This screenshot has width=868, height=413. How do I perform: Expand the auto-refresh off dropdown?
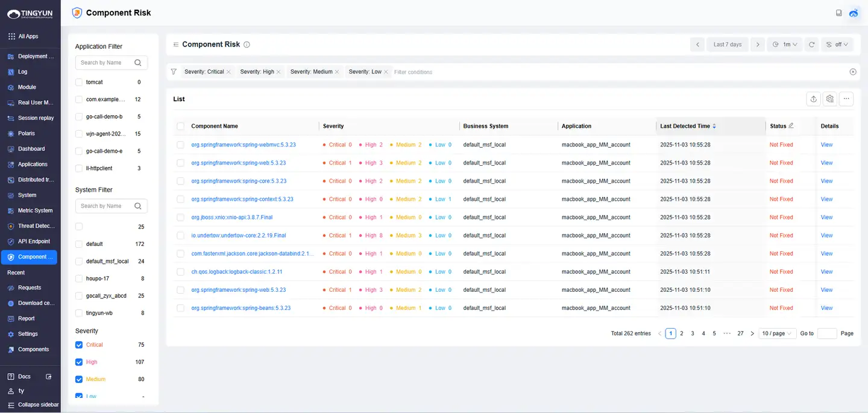[837, 45]
